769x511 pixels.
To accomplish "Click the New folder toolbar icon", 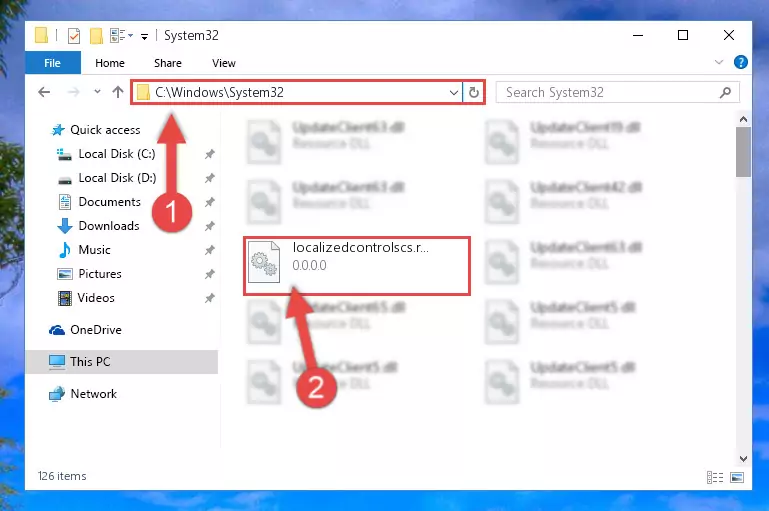I will [x=96, y=35].
